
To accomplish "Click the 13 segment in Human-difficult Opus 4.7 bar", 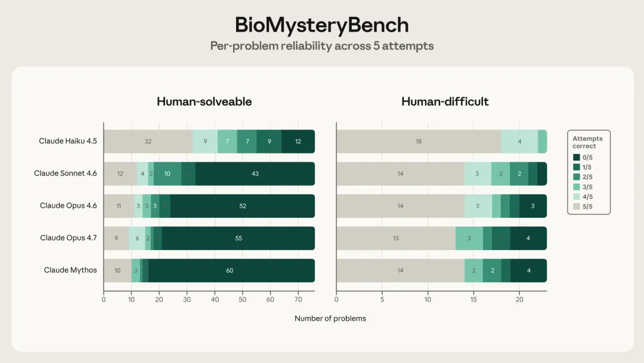I will (x=396, y=238).
